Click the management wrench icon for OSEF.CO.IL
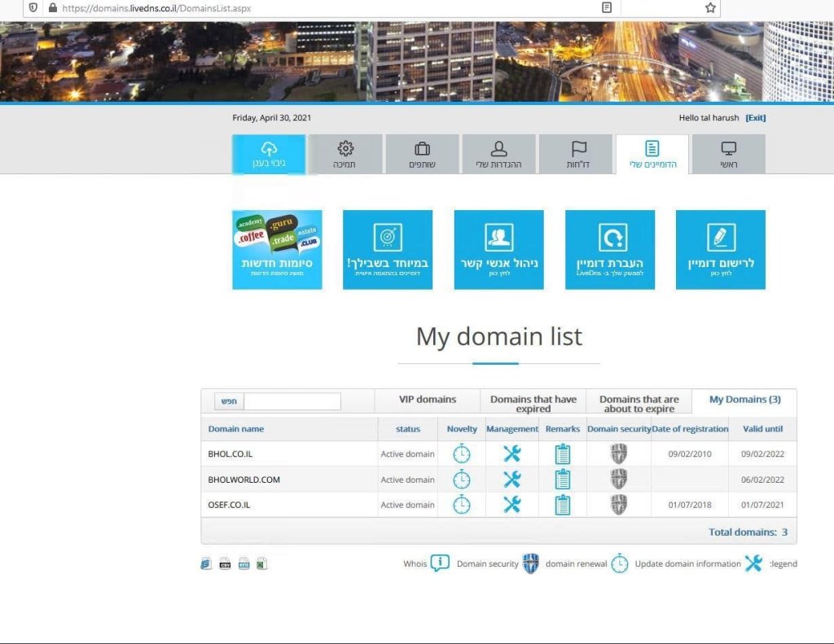Viewport: 834px width, 644px height. click(x=511, y=505)
